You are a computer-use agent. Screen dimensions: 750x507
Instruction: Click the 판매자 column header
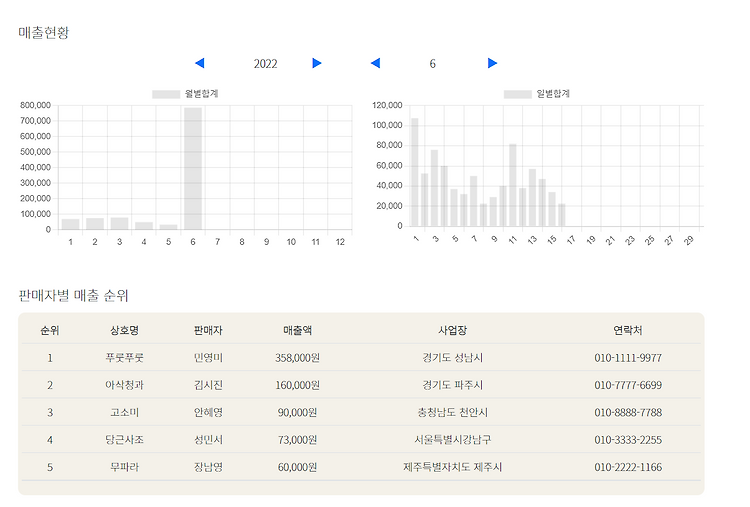click(x=208, y=330)
